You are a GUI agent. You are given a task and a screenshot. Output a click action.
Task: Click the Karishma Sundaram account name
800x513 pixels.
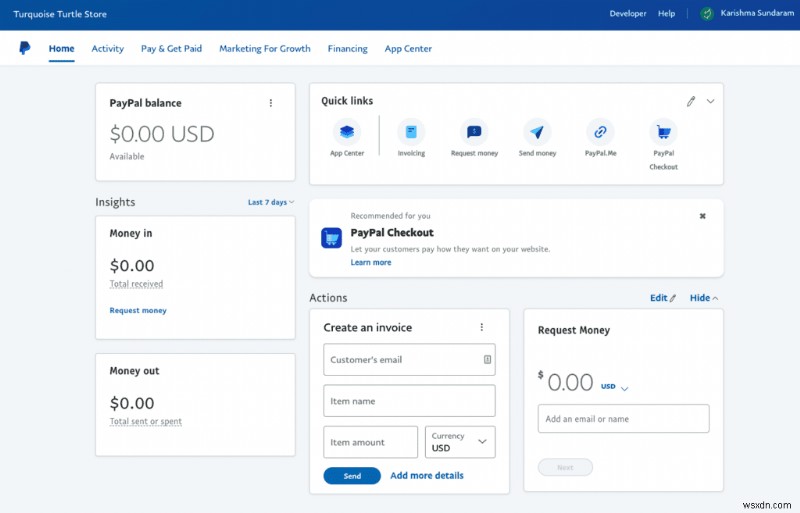(x=757, y=13)
